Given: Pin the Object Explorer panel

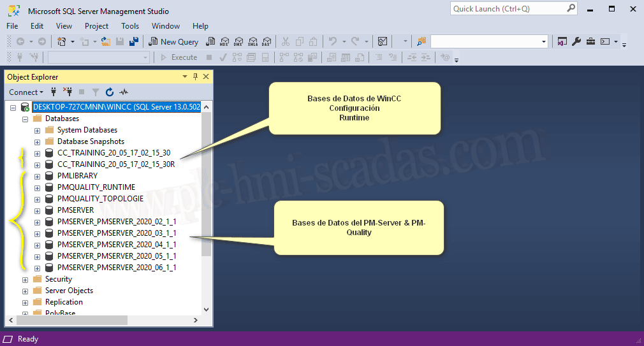Looking at the screenshot, I should coord(195,76).
